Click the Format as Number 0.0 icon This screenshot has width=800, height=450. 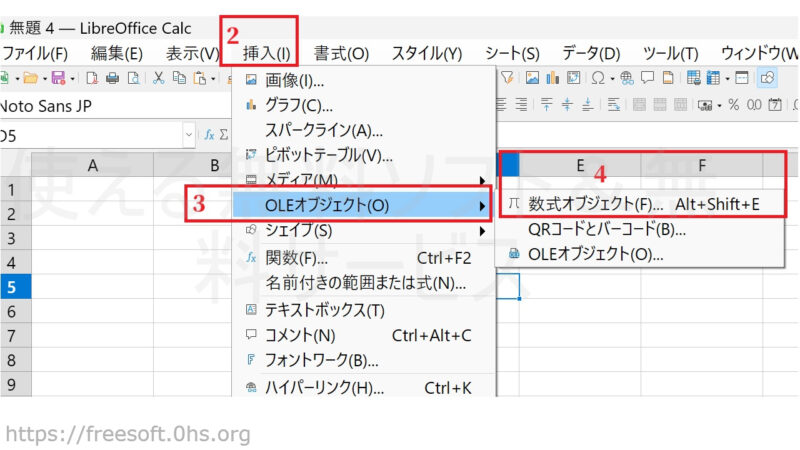pos(754,105)
